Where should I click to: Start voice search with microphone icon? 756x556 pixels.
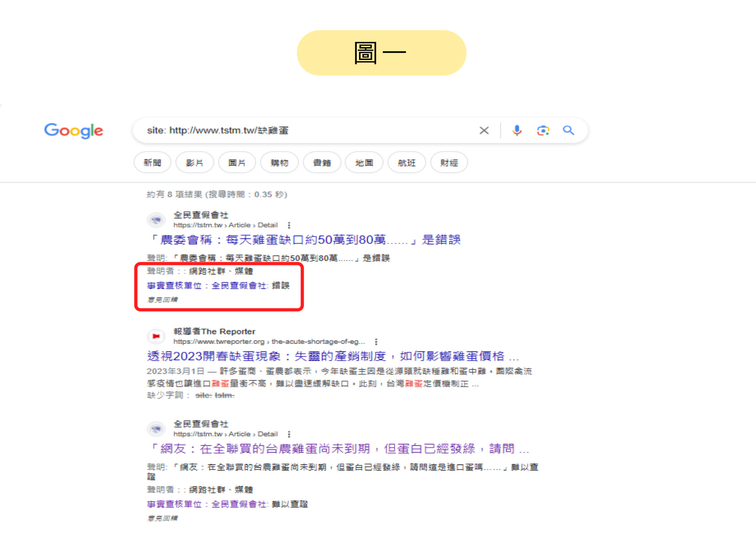tap(517, 130)
